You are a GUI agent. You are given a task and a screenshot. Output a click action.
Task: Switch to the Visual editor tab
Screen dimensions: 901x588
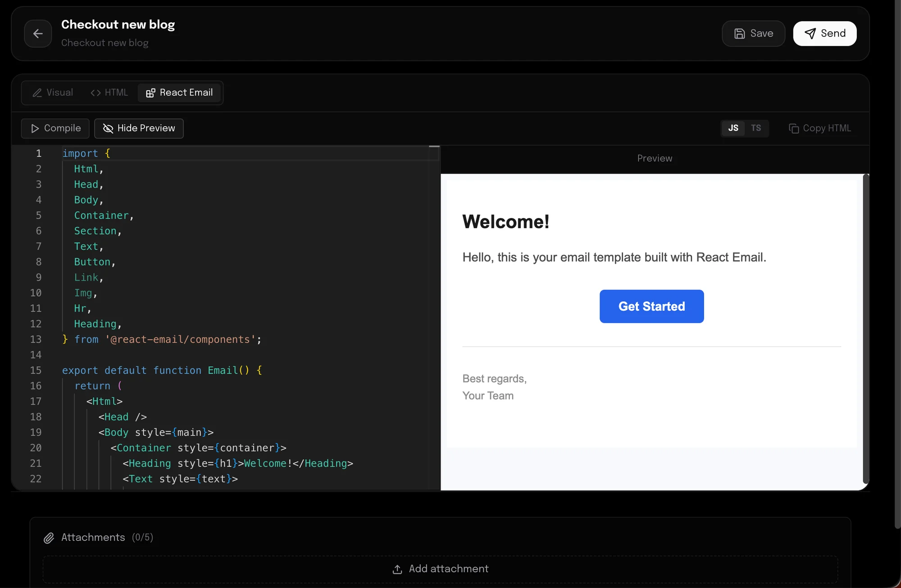click(53, 92)
